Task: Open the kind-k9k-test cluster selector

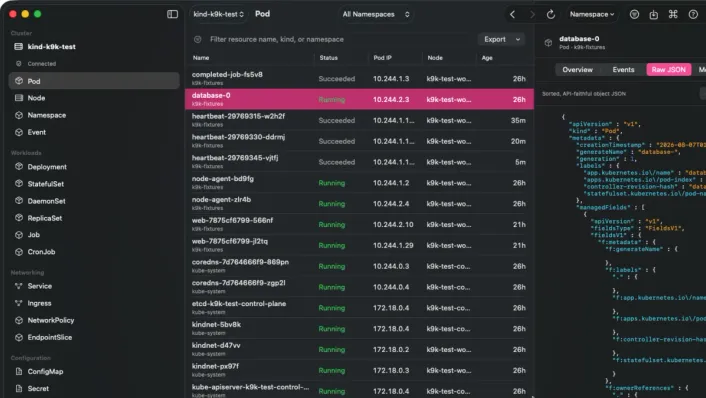Action: (218, 14)
